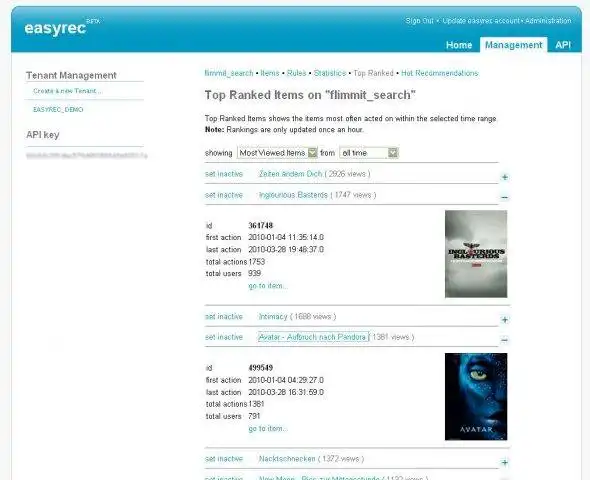Image resolution: width=590 pixels, height=480 pixels.
Task: Go to the Items section
Action: tap(270, 73)
